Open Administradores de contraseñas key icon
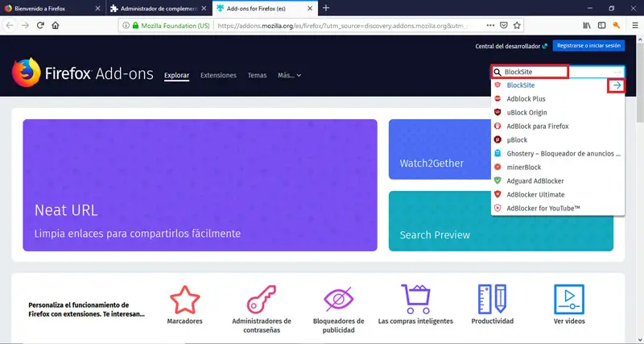Screen dimensions: 644x344 [x=262, y=300]
